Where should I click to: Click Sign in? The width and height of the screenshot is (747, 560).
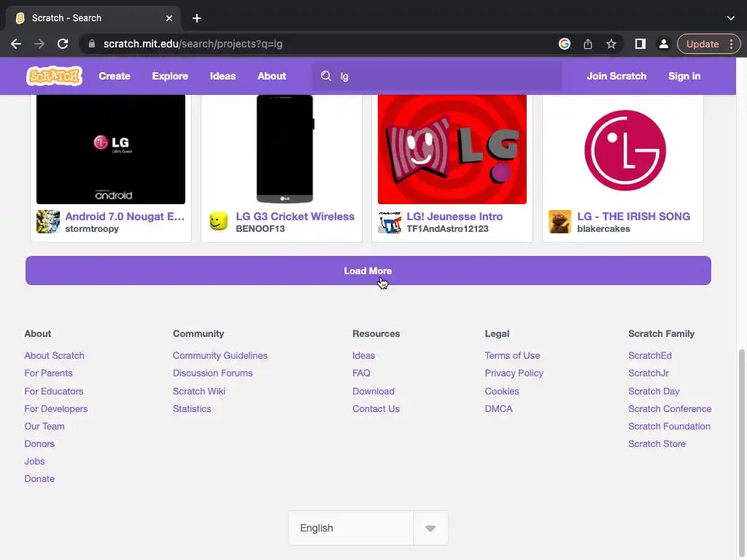tap(684, 76)
